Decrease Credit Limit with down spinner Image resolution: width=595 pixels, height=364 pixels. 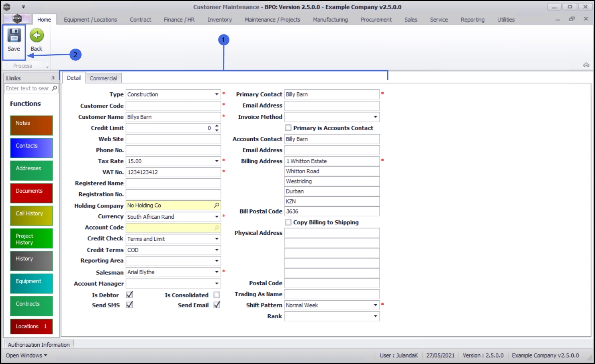point(217,130)
